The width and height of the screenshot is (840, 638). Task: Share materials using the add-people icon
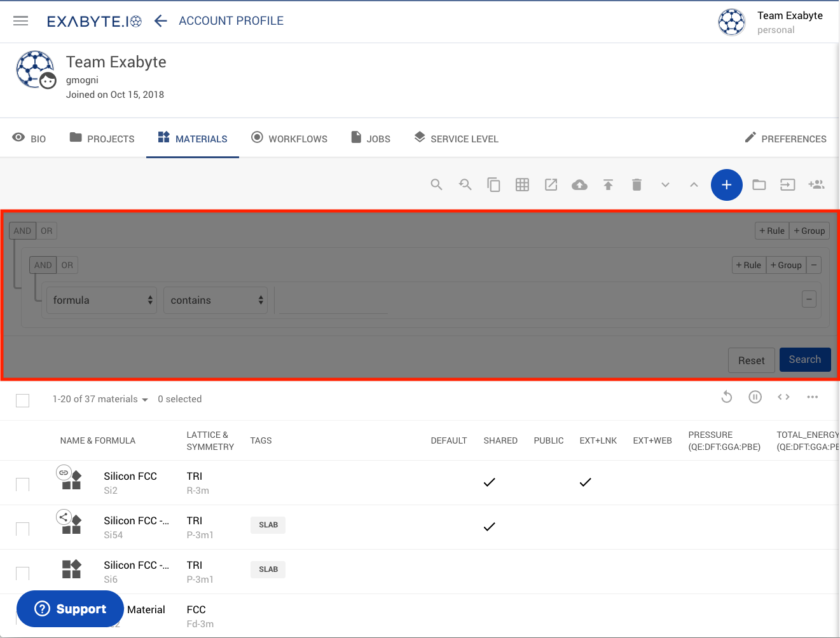[816, 184]
